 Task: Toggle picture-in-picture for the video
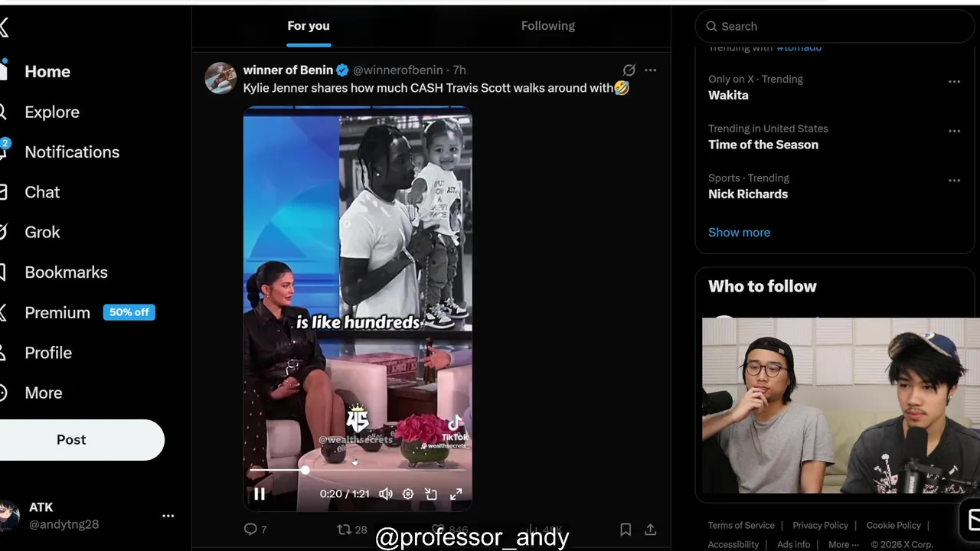pos(431,494)
